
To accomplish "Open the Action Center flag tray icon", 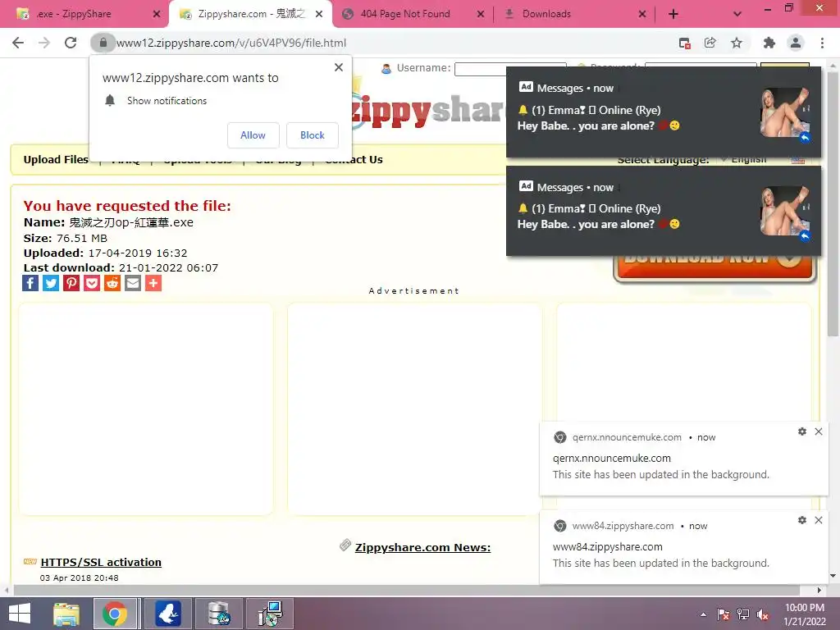I will point(724,614).
